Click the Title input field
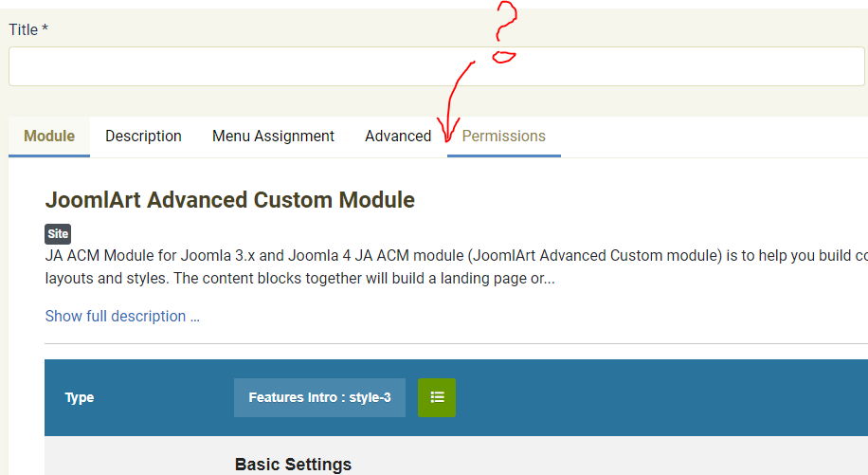 click(436, 66)
